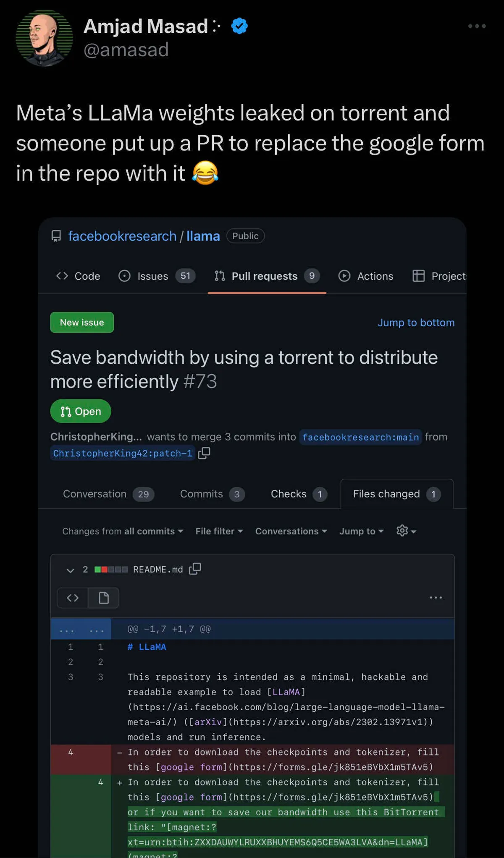Open the 'Jump to' dropdown

point(361,531)
